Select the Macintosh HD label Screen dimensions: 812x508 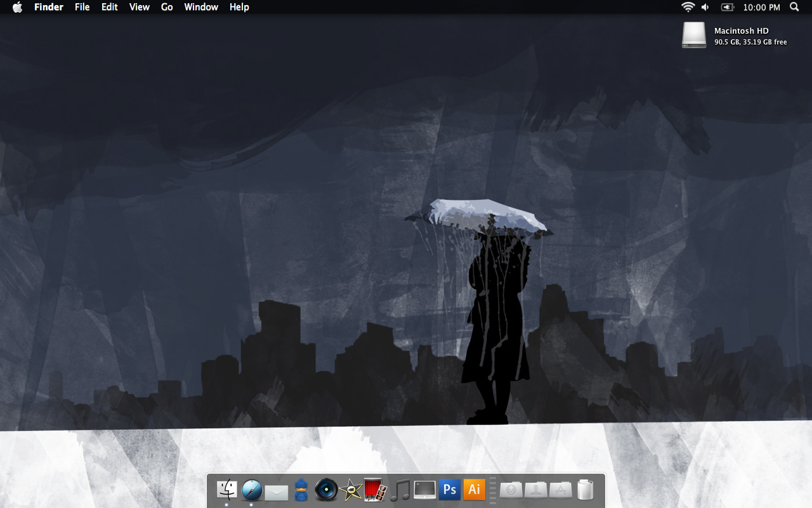point(742,30)
